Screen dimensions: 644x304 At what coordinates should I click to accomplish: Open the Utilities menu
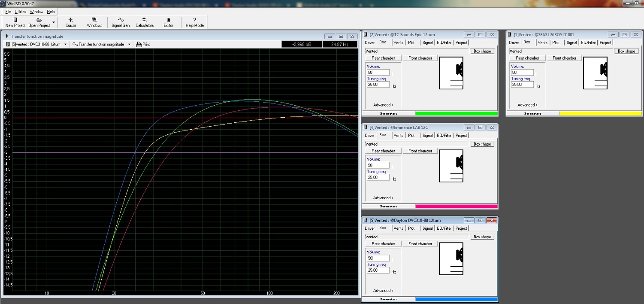coord(20,12)
